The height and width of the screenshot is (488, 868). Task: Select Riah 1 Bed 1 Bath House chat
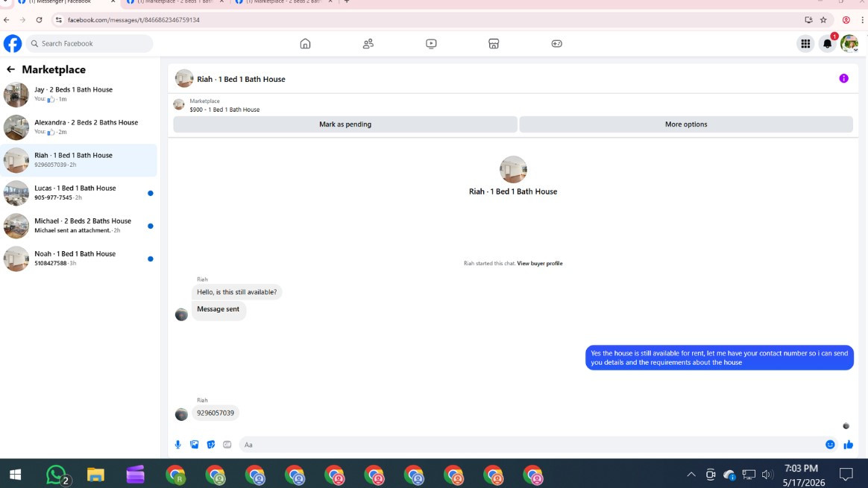pyautogui.click(x=79, y=160)
